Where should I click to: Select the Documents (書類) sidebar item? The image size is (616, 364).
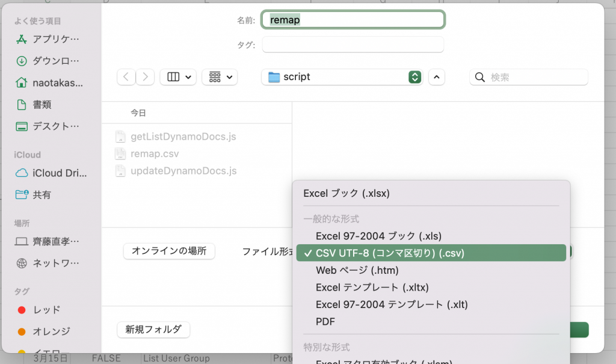pos(42,105)
